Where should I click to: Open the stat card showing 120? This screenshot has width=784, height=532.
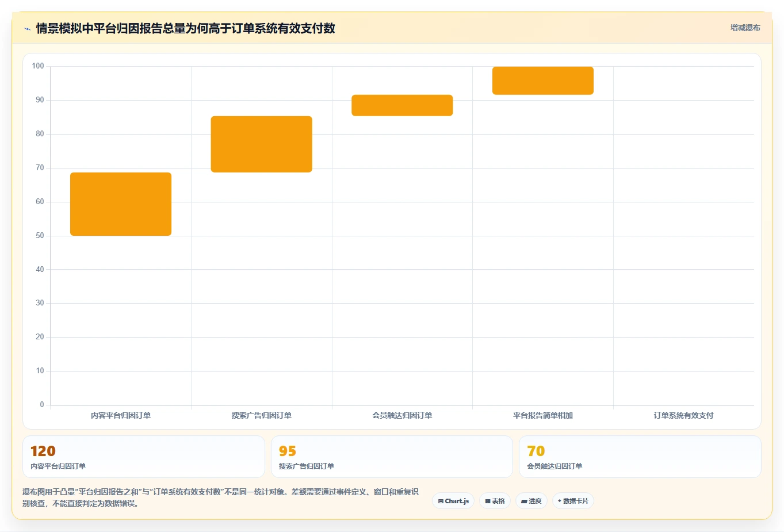144,457
